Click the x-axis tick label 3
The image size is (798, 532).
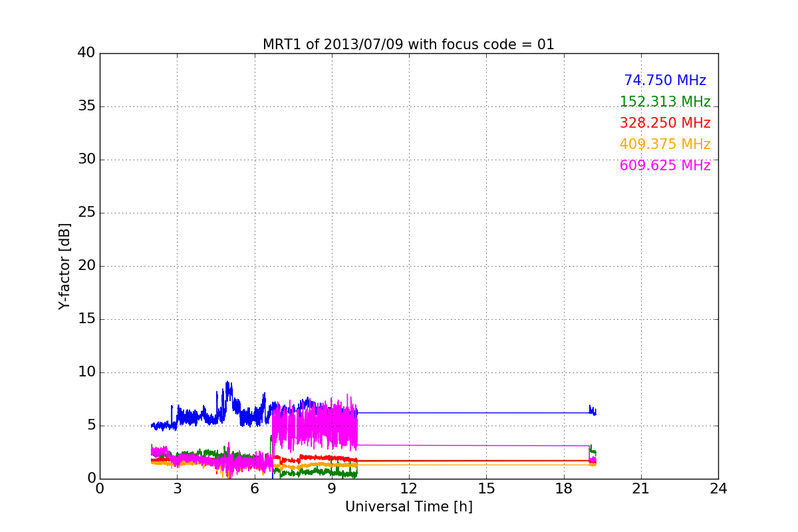pyautogui.click(x=177, y=489)
